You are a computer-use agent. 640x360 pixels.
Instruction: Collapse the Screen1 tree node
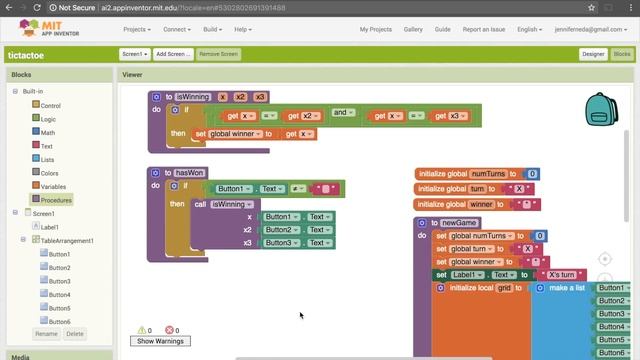pyautogui.click(x=15, y=213)
